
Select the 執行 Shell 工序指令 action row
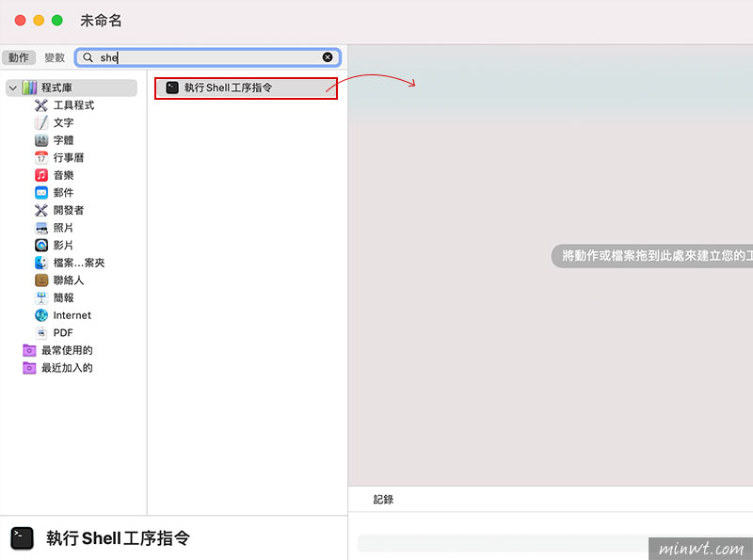[x=247, y=88]
